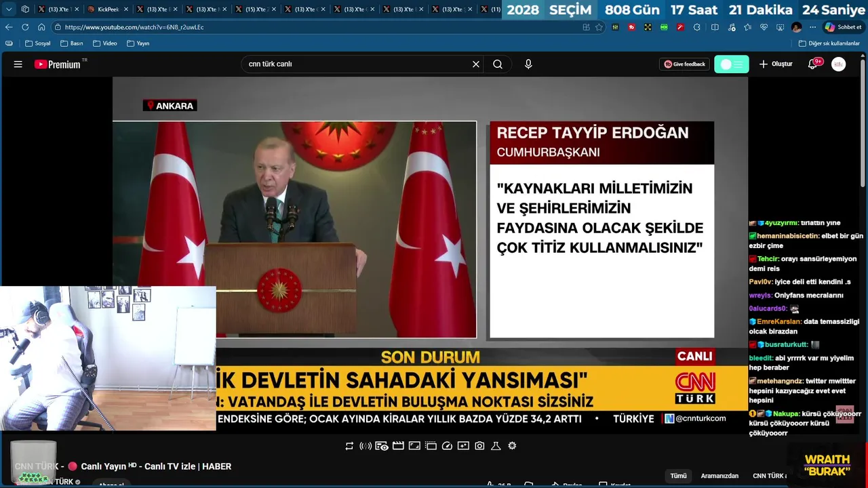Viewport: 868px width, 488px height.
Task: Click the CNN TÜRK video title
Action: click(123, 466)
